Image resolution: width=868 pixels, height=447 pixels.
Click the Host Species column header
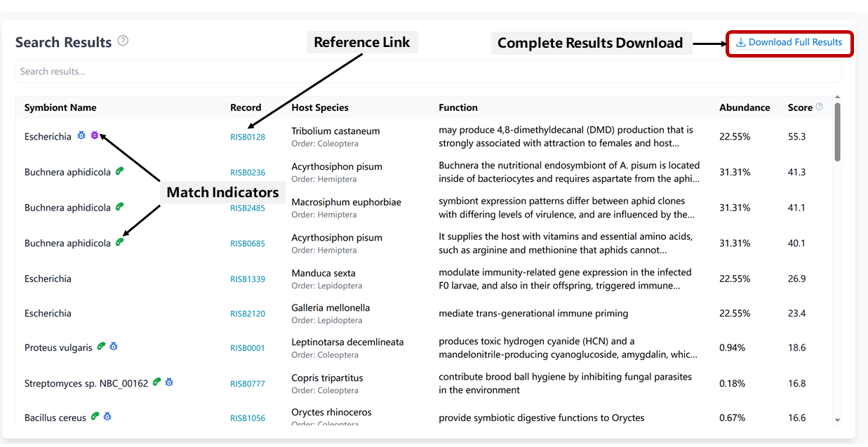tap(320, 107)
